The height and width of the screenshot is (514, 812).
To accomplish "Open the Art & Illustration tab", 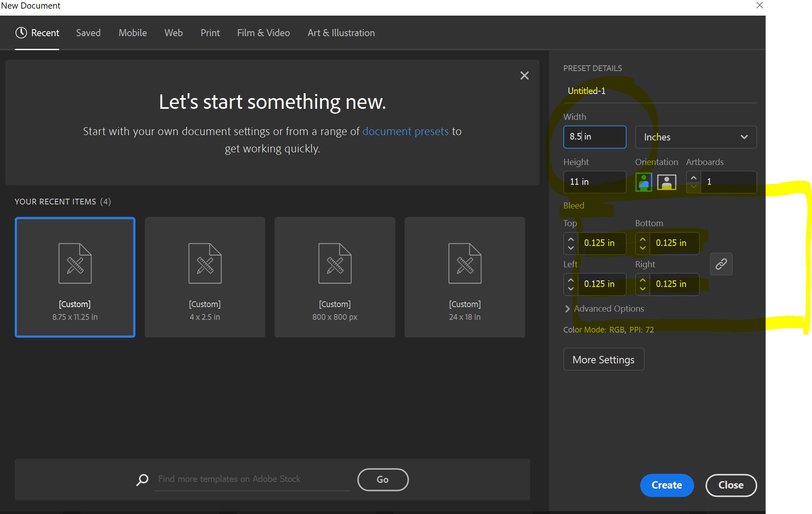I will 341,33.
